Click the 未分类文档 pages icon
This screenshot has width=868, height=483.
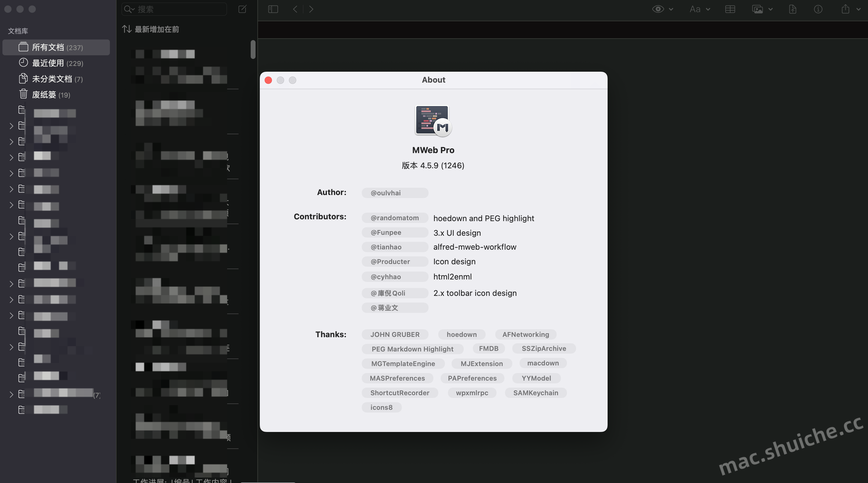[23, 78]
